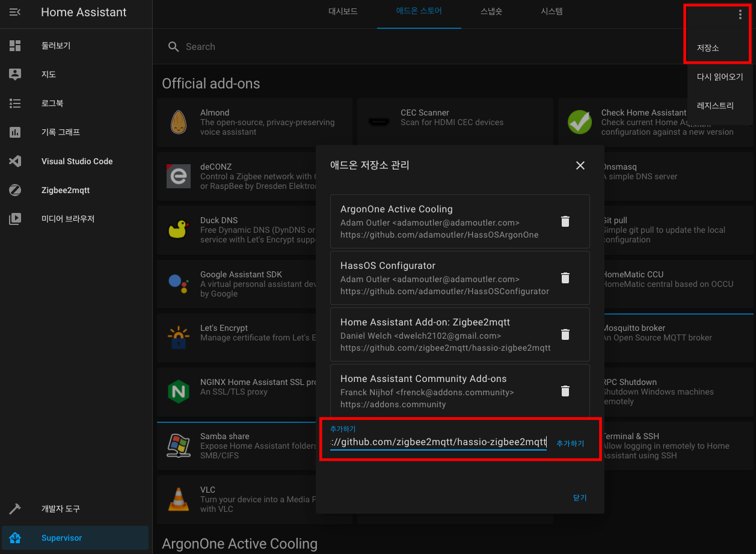Close the 애드온 저장소 관리 dialog with X
The image size is (756, 554).
pyautogui.click(x=580, y=165)
